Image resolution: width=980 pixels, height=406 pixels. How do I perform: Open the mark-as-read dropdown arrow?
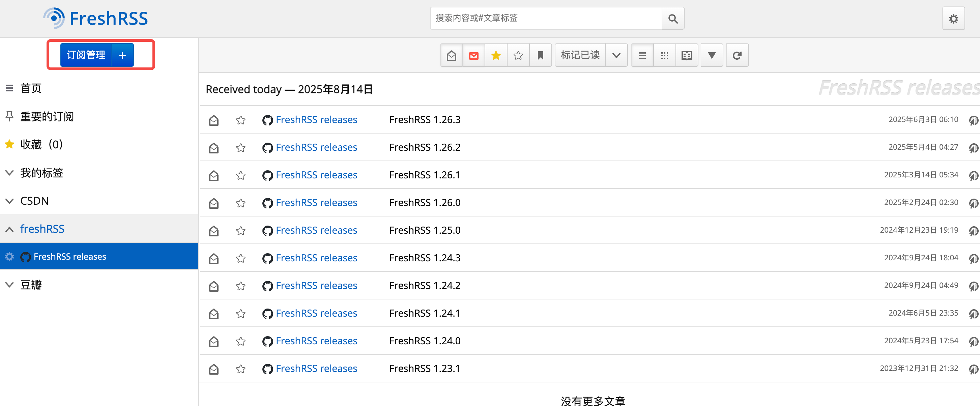616,56
